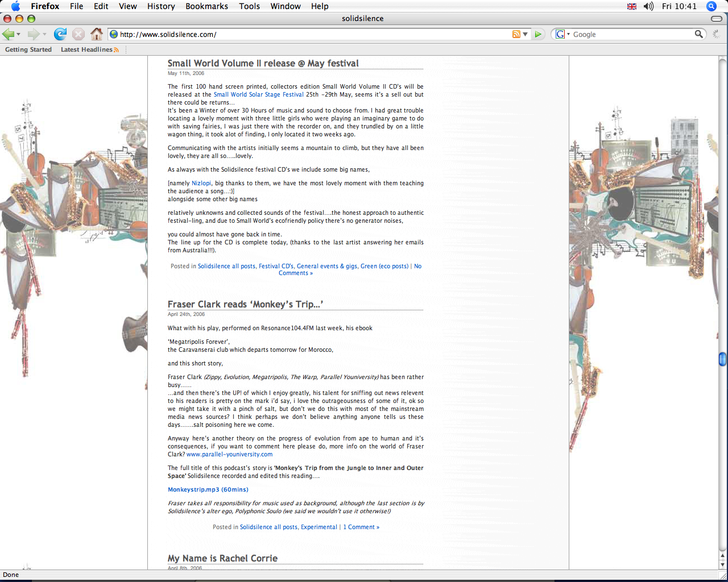Open the Monkeystrip.mp3 (60mins) link
Image resolution: width=728 pixels, height=582 pixels.
point(208,489)
